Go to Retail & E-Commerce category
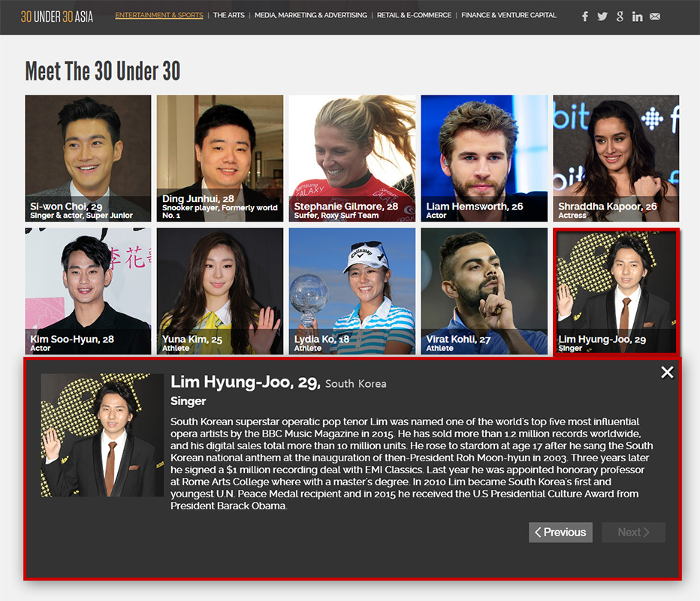This screenshot has height=601, width=700. tap(414, 15)
